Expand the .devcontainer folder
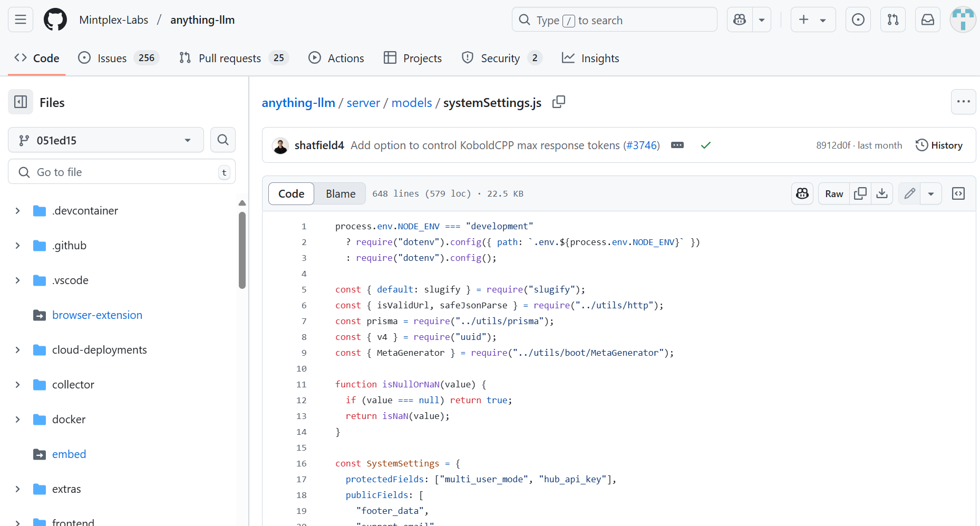The image size is (980, 526). pyautogui.click(x=17, y=211)
